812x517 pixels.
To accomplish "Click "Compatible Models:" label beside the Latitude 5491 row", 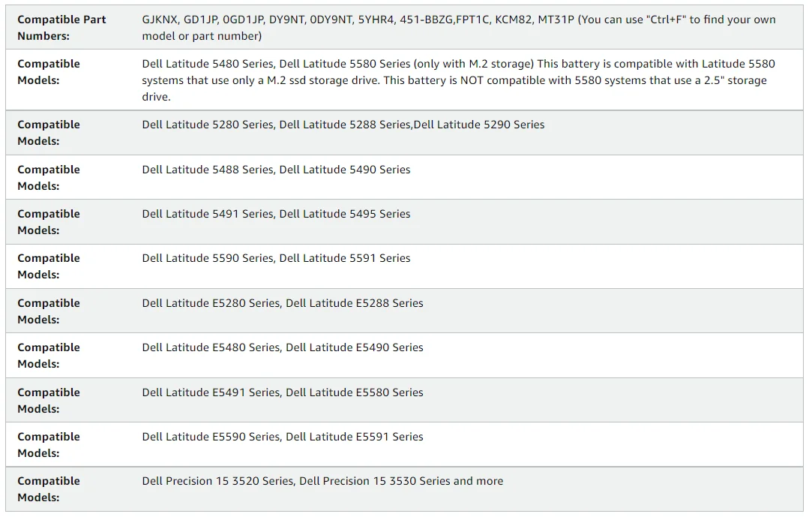I will pos(49,222).
